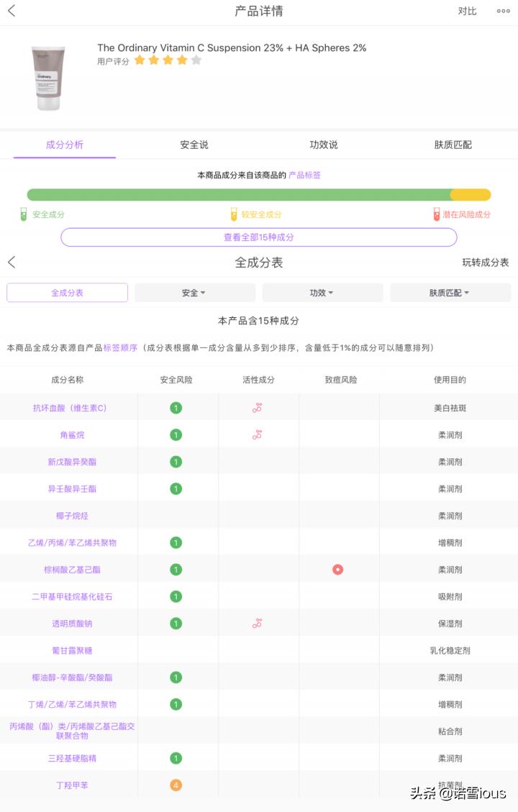The height and width of the screenshot is (812, 518).
Task: Click safety badge for 二甲基甲硅烷基化硅石
Action: (x=176, y=596)
